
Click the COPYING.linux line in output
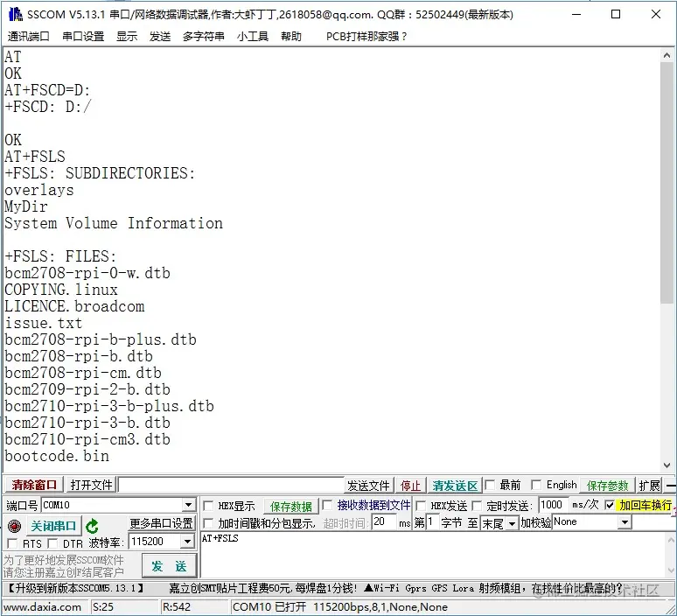tap(61, 290)
